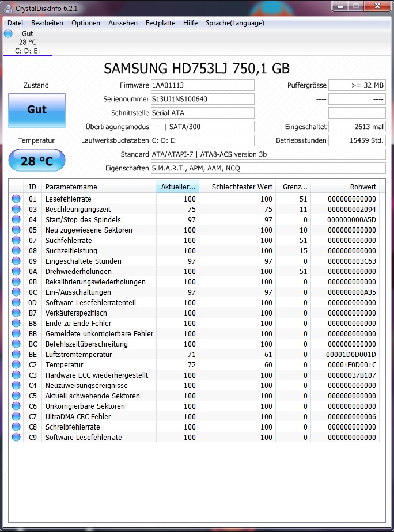The image size is (394, 532).
Task: Click status orb for Verkäuferspezifisch row
Action: (16, 313)
